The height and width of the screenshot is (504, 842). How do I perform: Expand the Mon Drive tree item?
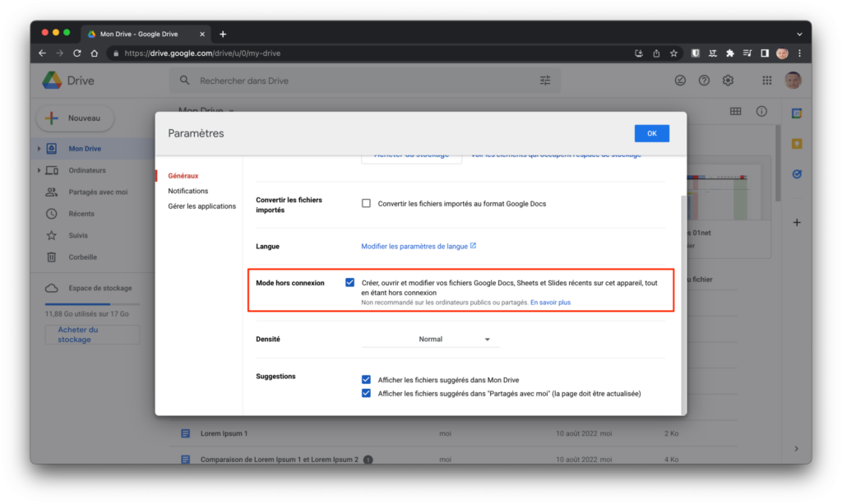click(x=39, y=149)
